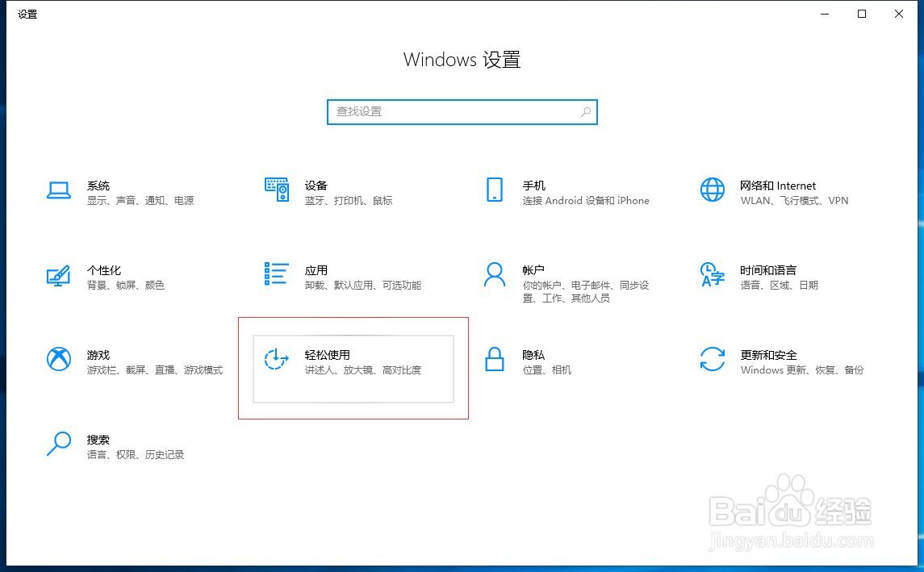Open the 系统 laptop icon
This screenshot has width=924, height=572.
pos(59,190)
